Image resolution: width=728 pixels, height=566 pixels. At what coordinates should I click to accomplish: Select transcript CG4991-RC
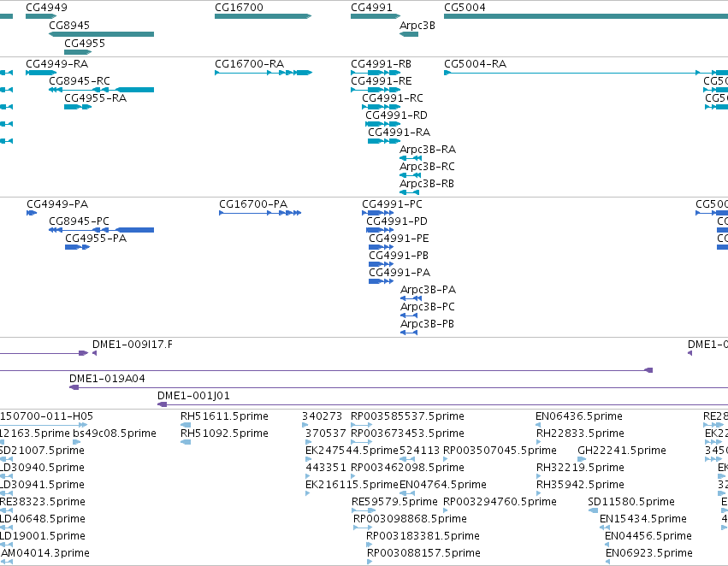coord(393,97)
